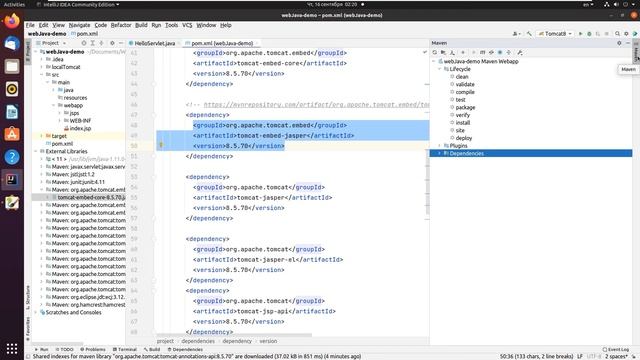Open the Build menu

point(141,25)
